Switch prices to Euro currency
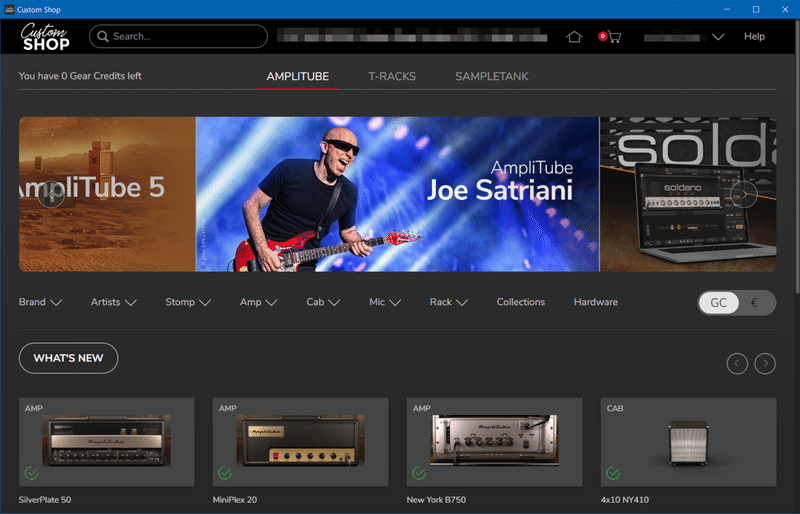This screenshot has height=514, width=800. [x=755, y=303]
